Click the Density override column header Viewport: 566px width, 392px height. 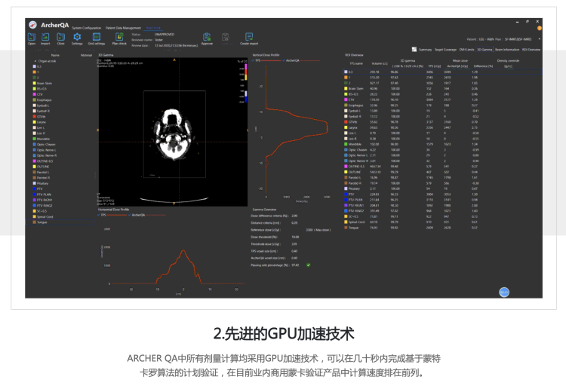point(508,61)
